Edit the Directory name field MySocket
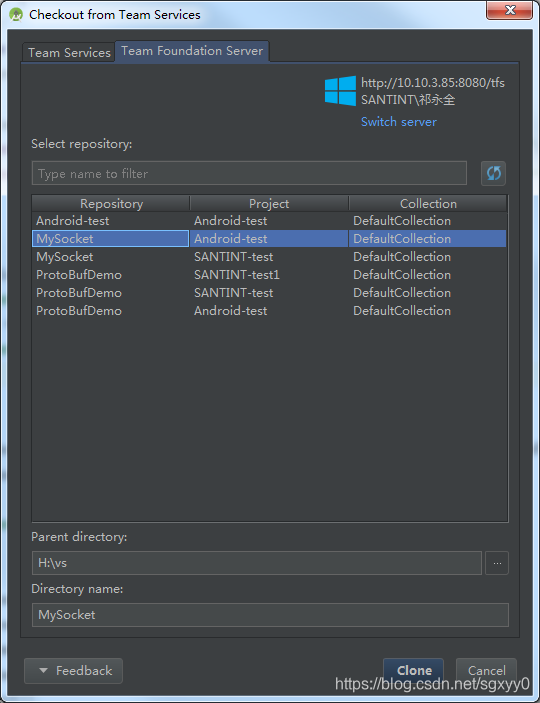 point(270,615)
